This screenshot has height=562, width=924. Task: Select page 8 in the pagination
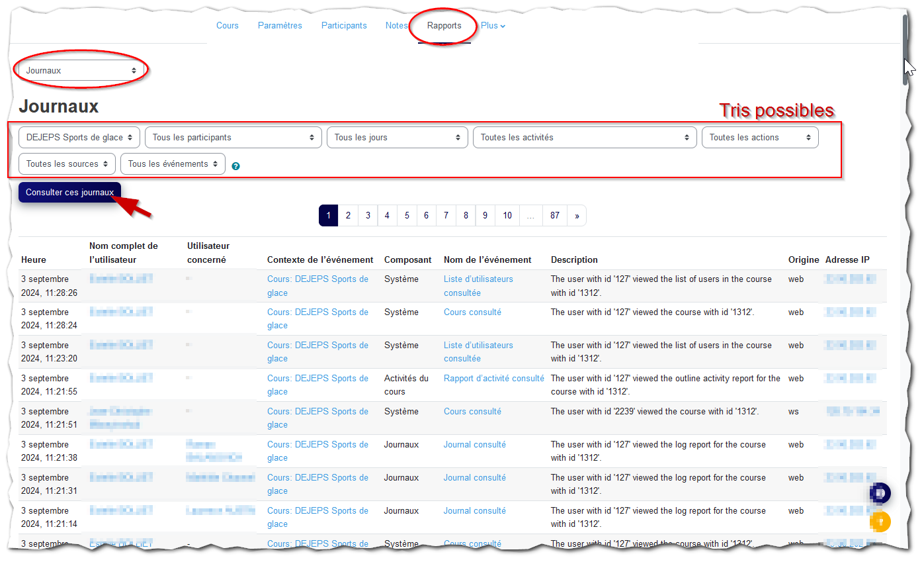(466, 216)
